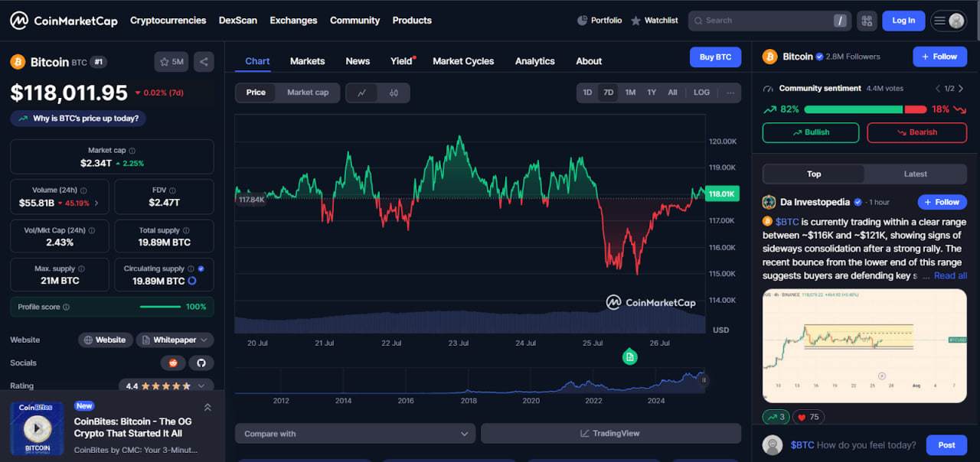
Task: Click the Log In button
Action: (903, 21)
